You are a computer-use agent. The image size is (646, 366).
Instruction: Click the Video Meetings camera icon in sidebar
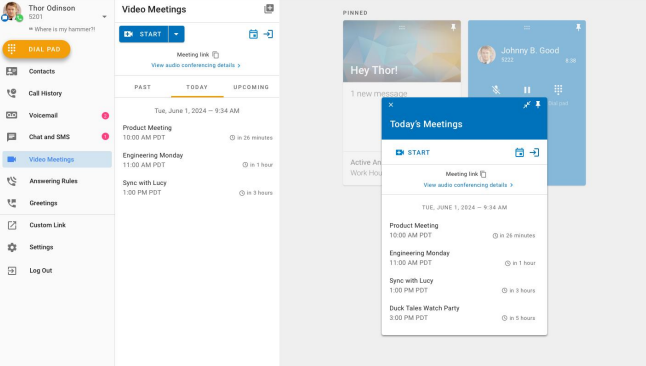click(12, 159)
